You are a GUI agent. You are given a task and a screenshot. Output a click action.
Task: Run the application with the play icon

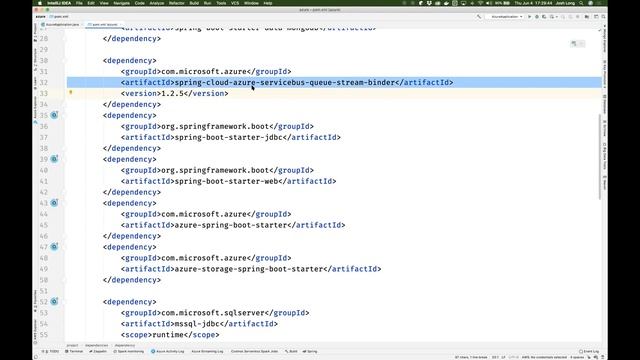[x=529, y=17]
